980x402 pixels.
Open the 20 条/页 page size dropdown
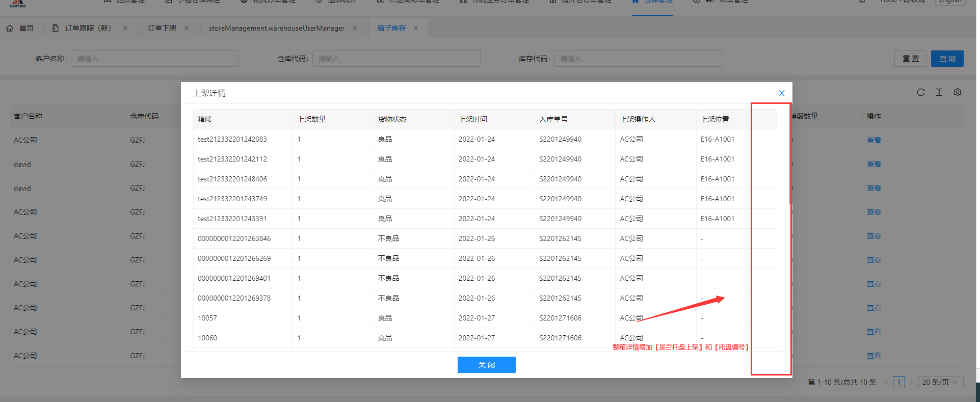click(940, 382)
